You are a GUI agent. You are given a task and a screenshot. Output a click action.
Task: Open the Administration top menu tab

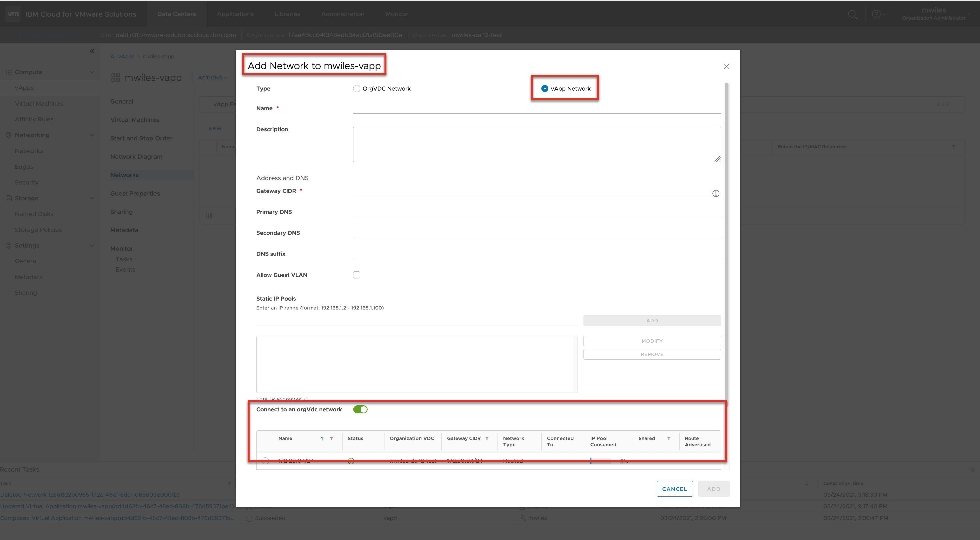342,14
